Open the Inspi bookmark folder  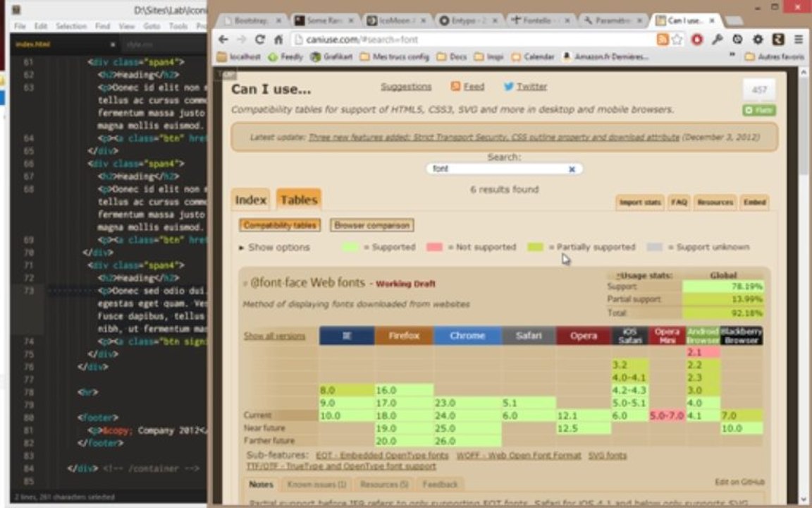(x=488, y=56)
